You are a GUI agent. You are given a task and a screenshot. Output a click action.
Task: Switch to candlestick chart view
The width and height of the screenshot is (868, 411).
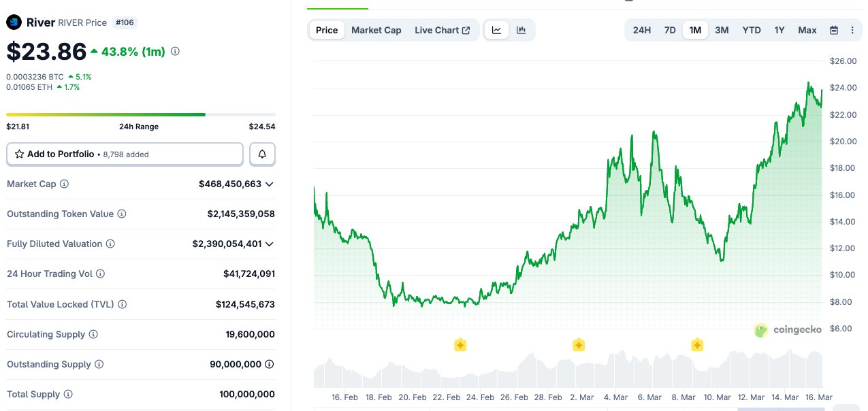coord(521,30)
